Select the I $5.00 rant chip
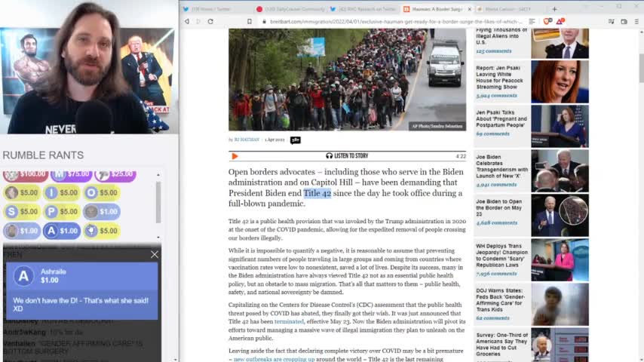644x362 pixels. point(62,193)
